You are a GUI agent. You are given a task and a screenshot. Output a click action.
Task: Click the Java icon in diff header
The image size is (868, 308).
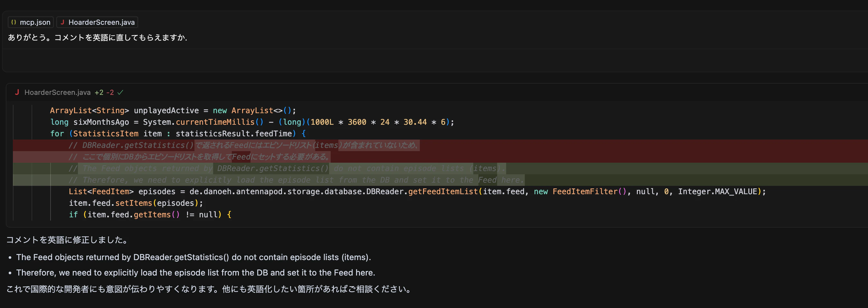(17, 92)
